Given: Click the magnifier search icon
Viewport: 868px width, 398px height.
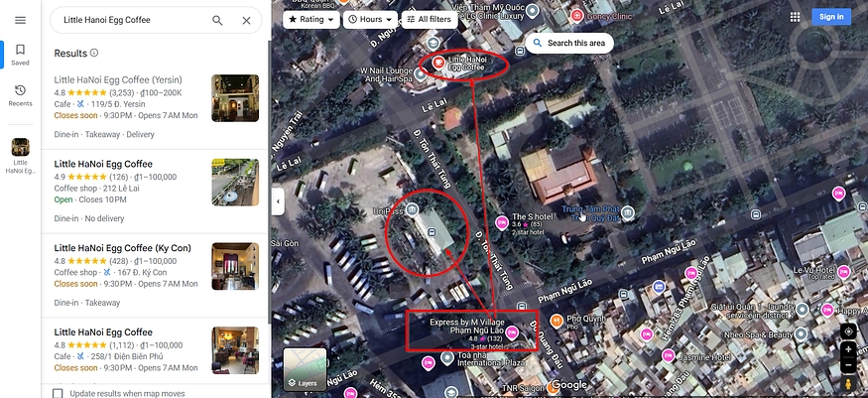Looking at the screenshot, I should 217,20.
